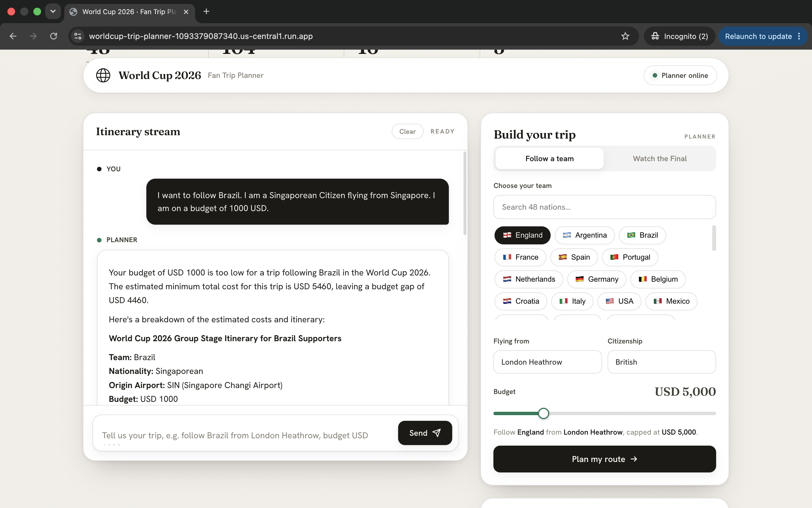Click the READY status label

[443, 131]
